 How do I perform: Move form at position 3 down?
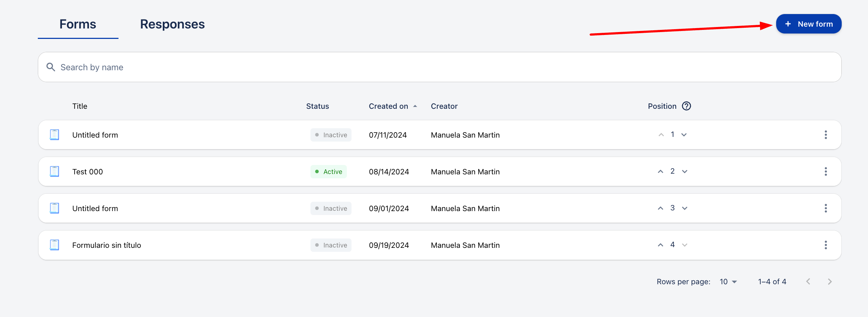point(685,208)
